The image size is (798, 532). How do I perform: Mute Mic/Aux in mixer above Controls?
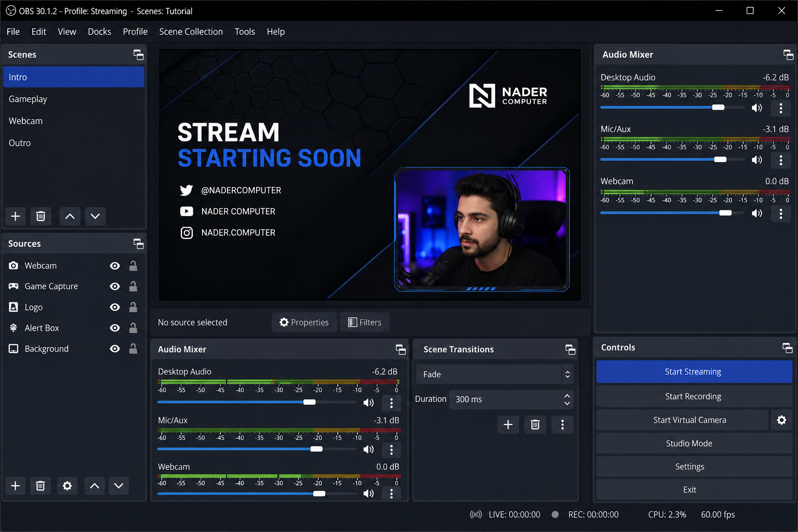(757, 160)
